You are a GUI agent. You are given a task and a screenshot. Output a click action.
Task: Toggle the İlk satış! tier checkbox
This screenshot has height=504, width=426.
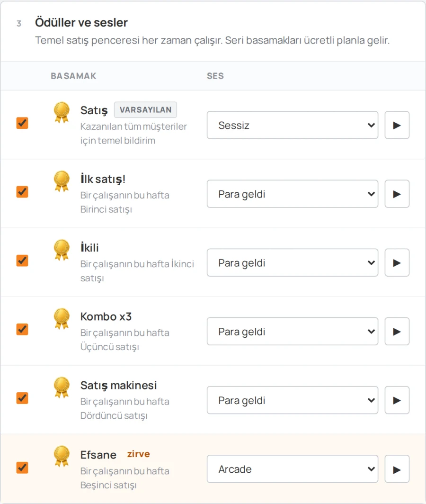(22, 191)
